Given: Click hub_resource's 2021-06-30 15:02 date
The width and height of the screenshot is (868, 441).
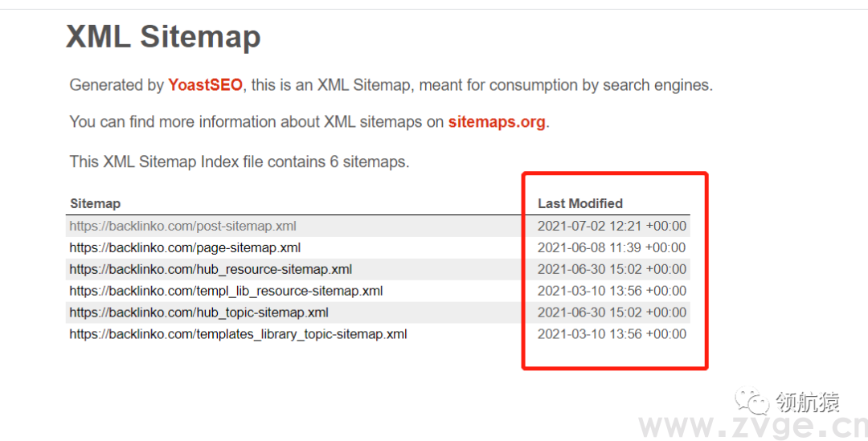Looking at the screenshot, I should tap(612, 270).
